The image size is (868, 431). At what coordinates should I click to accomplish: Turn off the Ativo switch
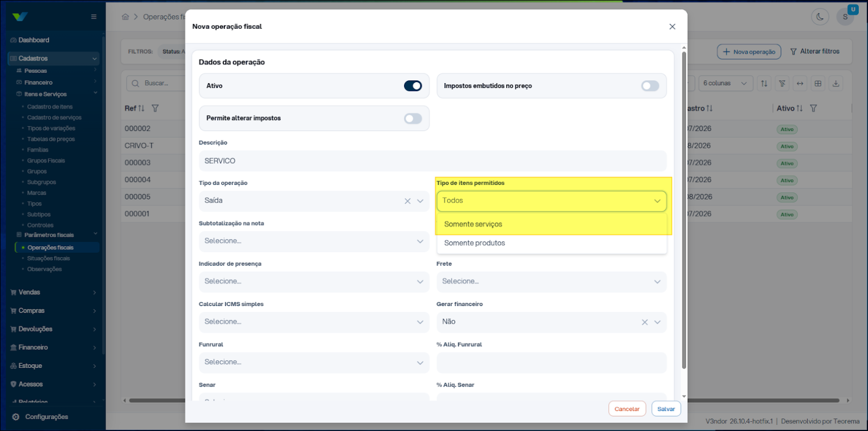click(x=413, y=86)
